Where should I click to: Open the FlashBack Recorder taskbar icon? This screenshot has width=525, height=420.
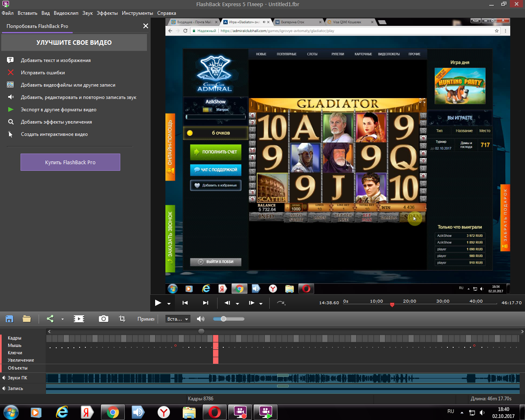tap(240, 412)
